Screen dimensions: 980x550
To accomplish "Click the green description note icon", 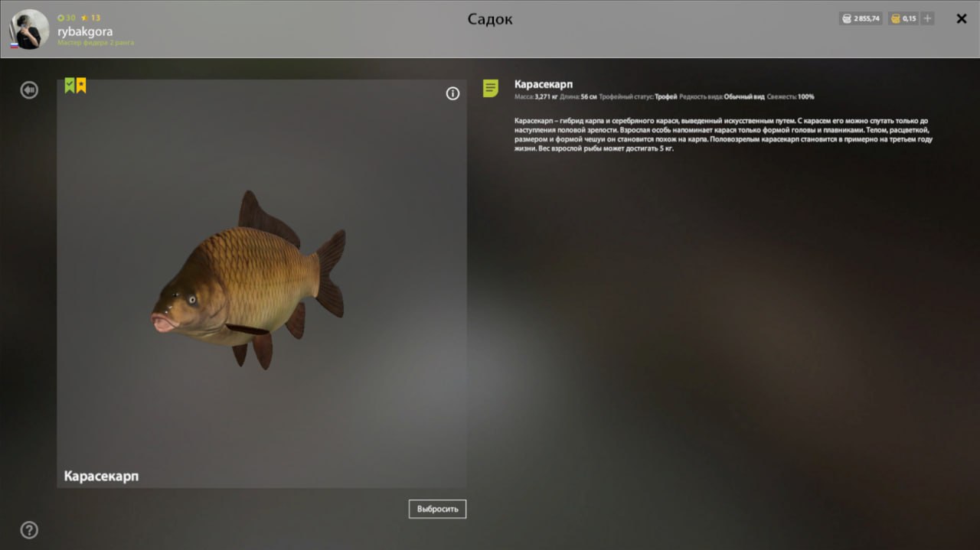I will coord(490,88).
